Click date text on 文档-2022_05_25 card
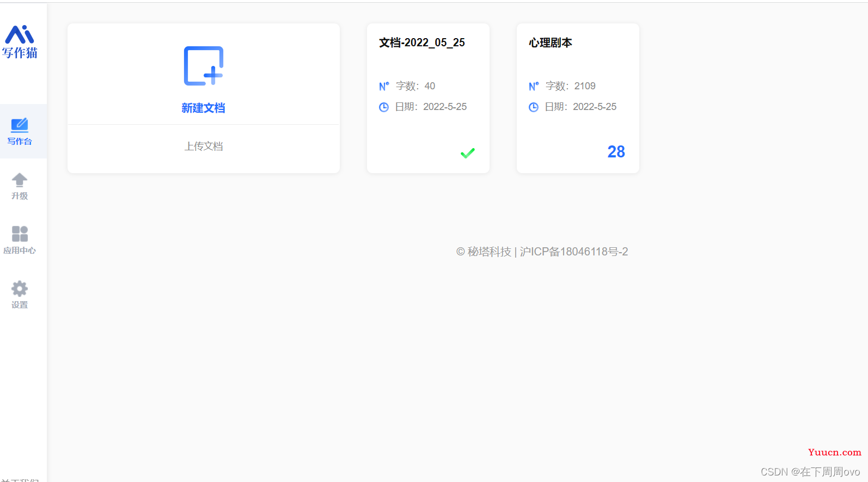This screenshot has height=482, width=868. [x=431, y=107]
